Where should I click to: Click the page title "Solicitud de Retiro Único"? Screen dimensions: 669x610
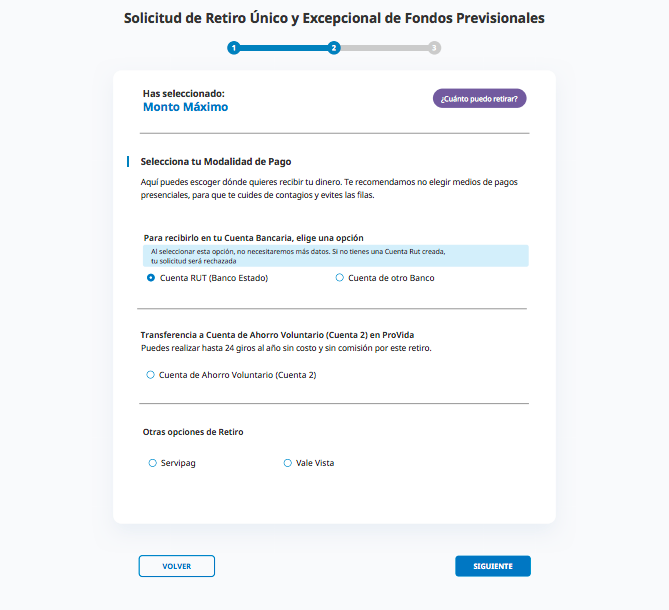[x=334, y=18]
